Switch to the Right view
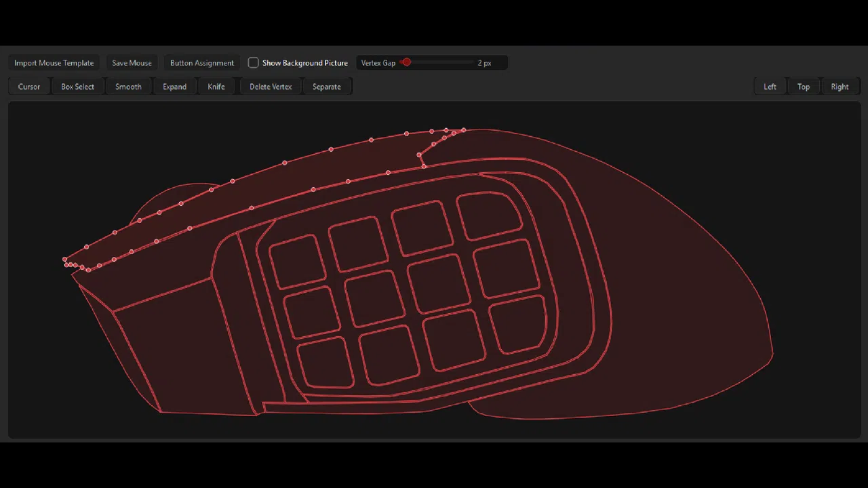868x488 pixels. click(x=840, y=87)
